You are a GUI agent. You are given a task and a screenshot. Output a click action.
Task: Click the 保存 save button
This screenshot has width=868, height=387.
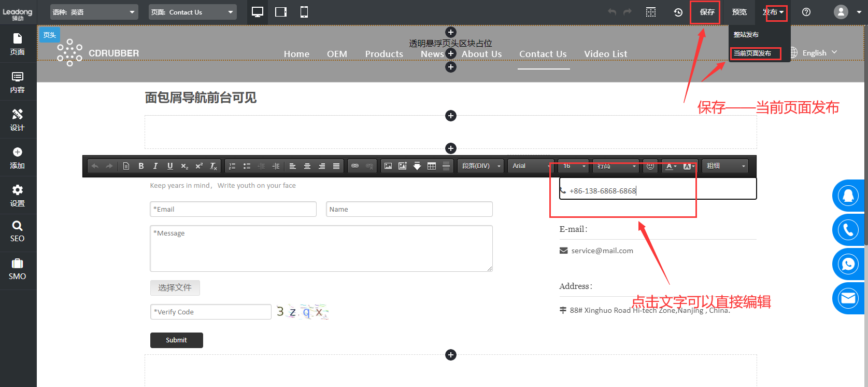[707, 12]
